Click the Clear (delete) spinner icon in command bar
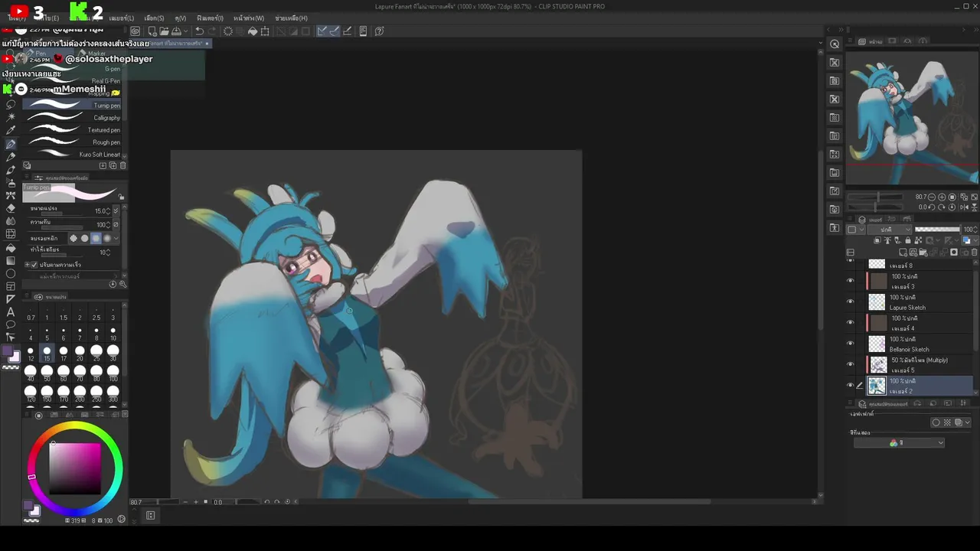The height and width of the screenshot is (551, 980). pyautogui.click(x=228, y=31)
